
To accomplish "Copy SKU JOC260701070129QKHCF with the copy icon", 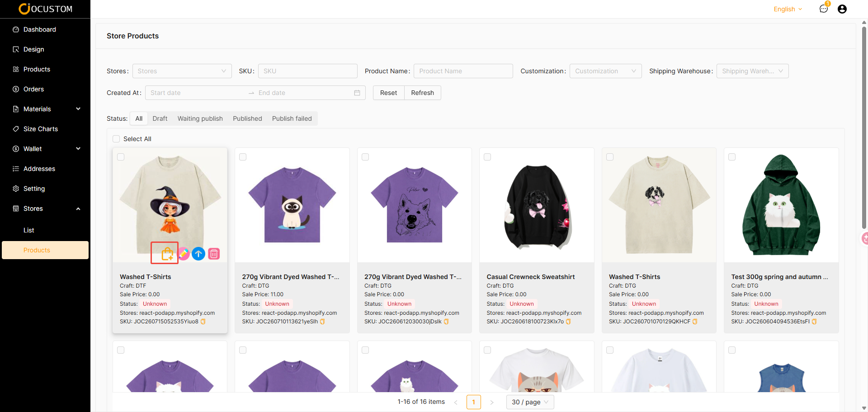I will tap(695, 322).
